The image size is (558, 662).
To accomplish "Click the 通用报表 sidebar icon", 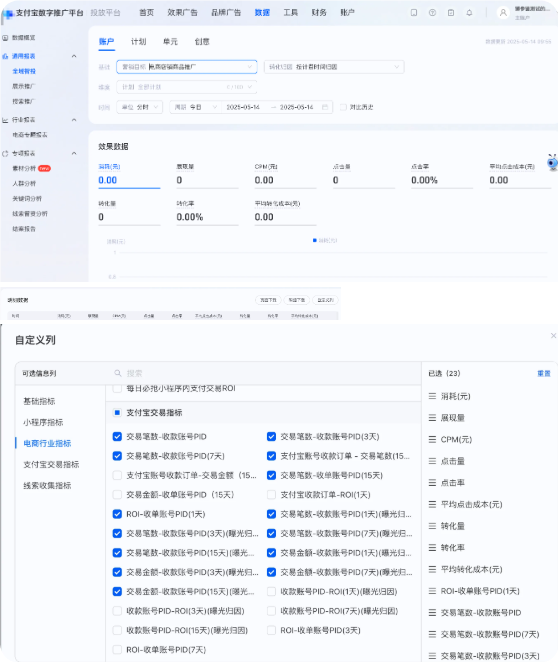I will coord(5,56).
